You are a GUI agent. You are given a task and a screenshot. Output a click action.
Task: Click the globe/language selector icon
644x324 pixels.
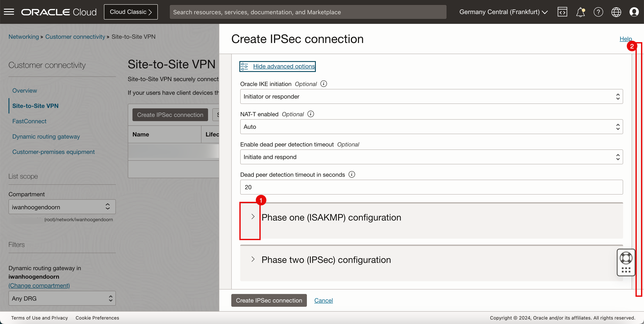pyautogui.click(x=616, y=12)
